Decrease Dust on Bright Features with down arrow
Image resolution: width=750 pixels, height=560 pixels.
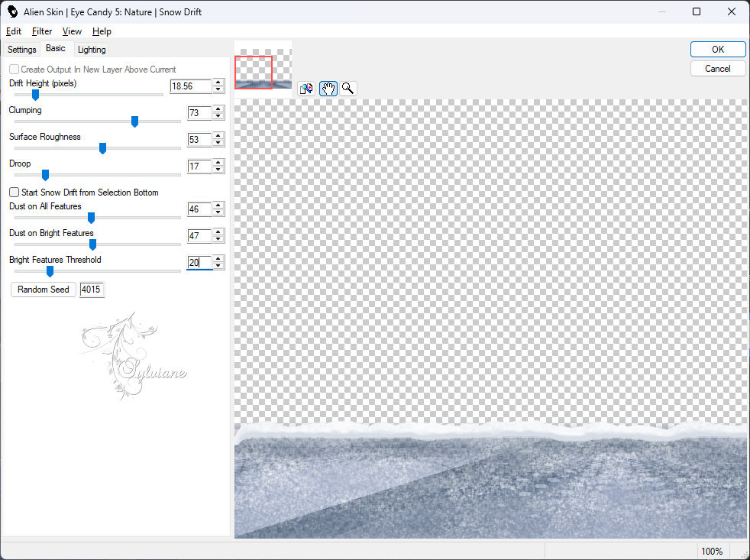[x=218, y=239]
